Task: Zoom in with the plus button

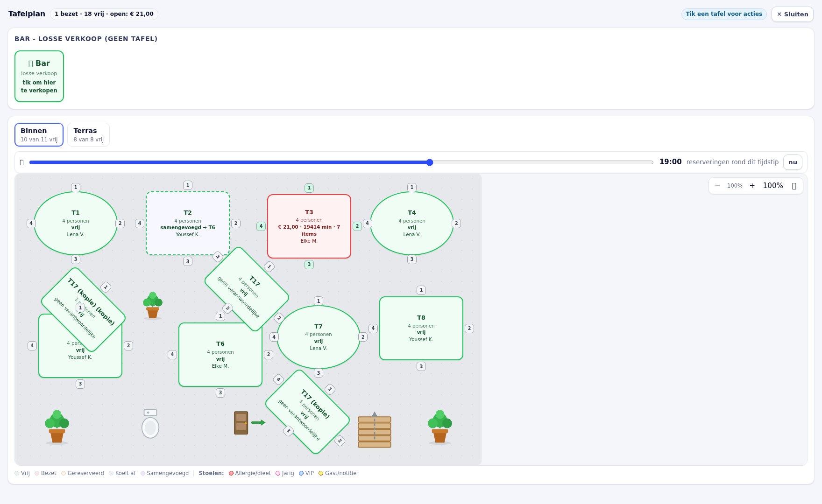Action: point(752,186)
